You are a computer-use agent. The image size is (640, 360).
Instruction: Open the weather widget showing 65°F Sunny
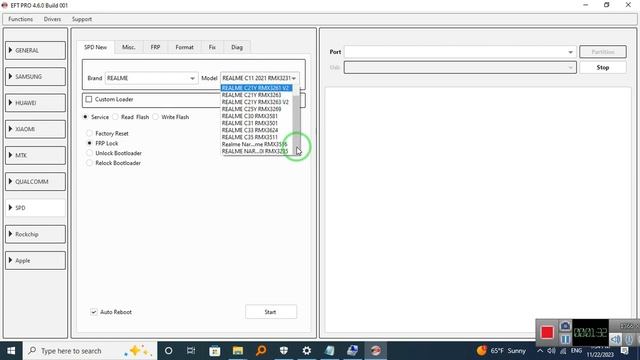(501, 351)
